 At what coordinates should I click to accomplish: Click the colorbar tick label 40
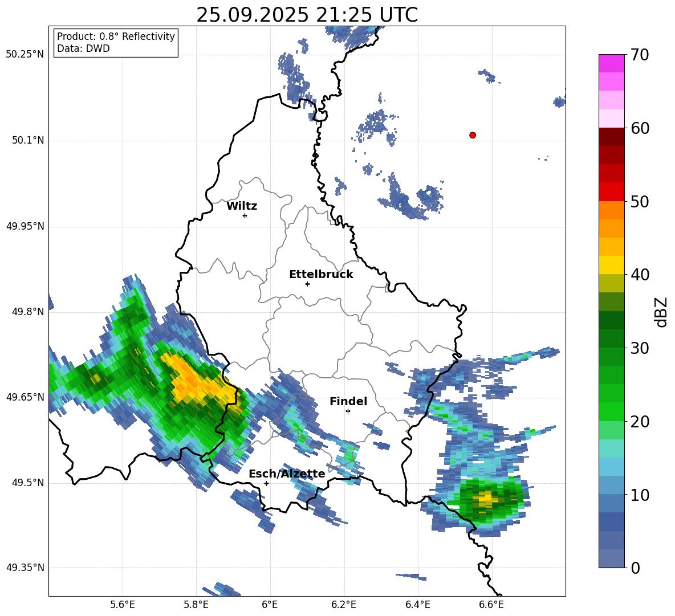pos(639,275)
